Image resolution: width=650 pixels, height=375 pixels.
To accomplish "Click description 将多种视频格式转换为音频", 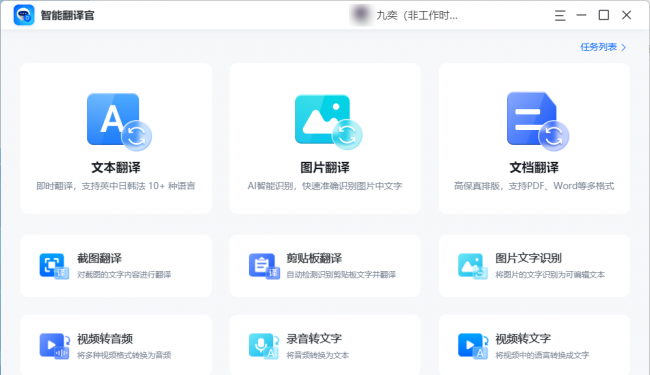I will [x=124, y=355].
